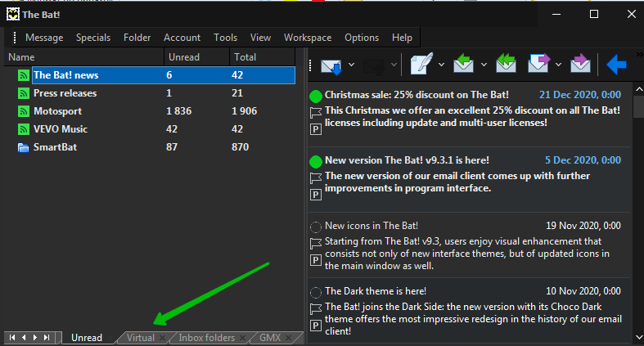
Task: Switch to the Virtual folder tab
Action: tap(141, 338)
